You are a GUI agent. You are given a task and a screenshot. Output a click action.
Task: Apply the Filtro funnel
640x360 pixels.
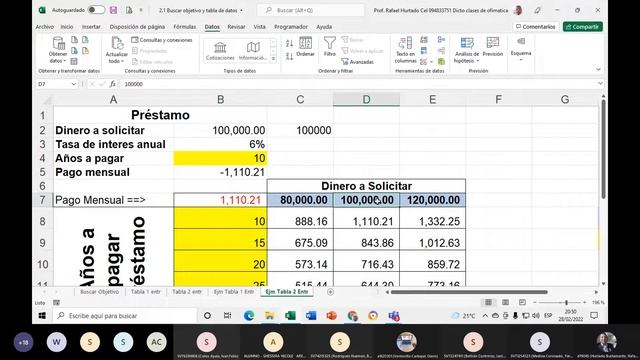tap(329, 47)
